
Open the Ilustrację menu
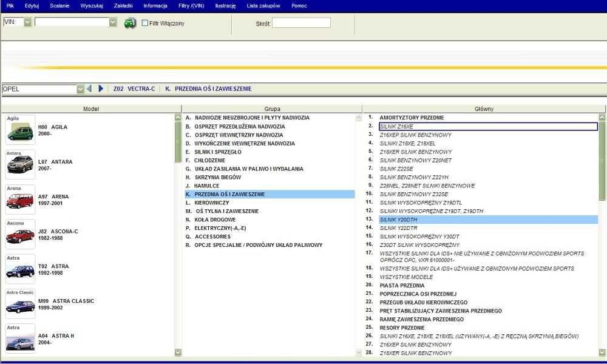pos(225,6)
